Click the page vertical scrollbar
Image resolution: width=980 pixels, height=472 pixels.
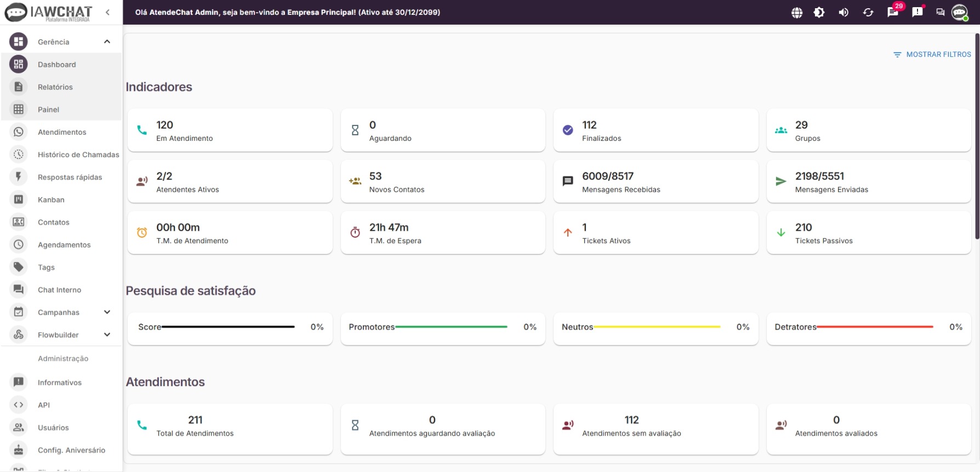[977, 137]
